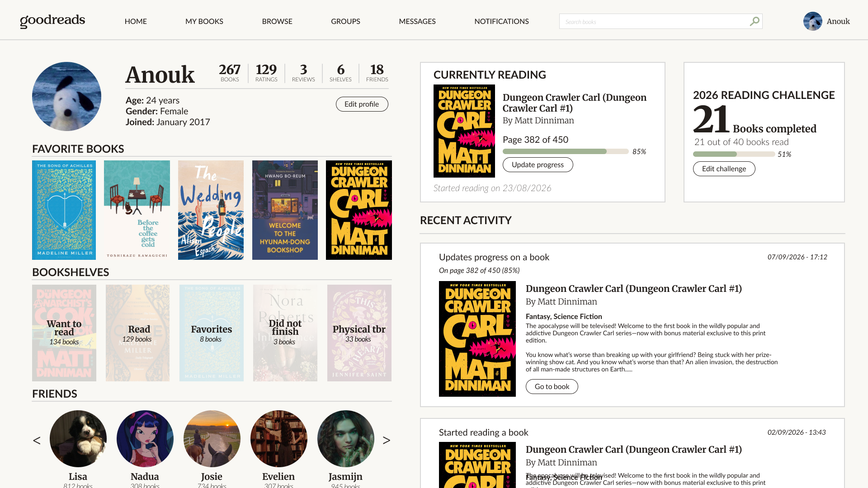The width and height of the screenshot is (868, 488).
Task: Show previous friends with left arrow
Action: pyautogui.click(x=37, y=440)
